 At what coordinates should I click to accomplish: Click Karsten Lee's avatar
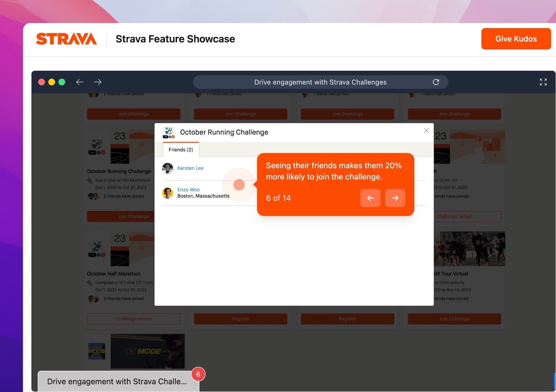pyautogui.click(x=167, y=168)
